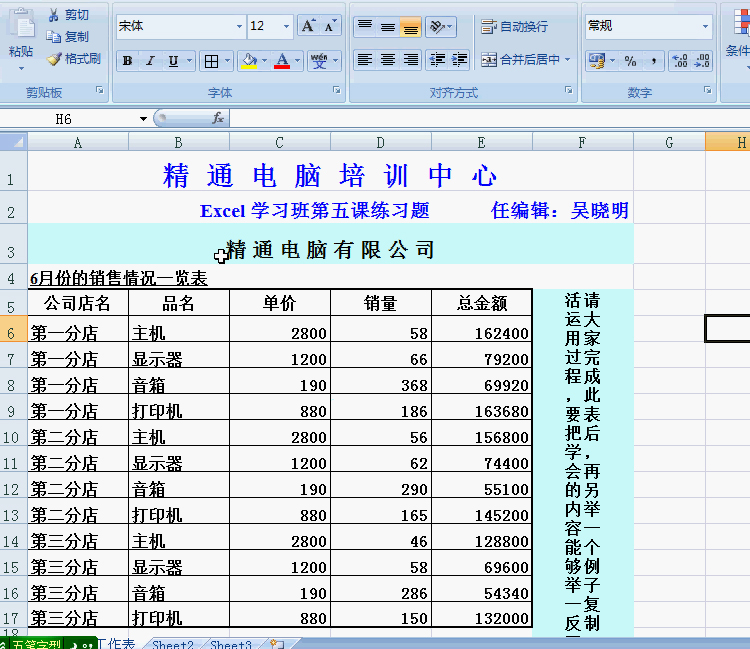The height and width of the screenshot is (649, 750).
Task: Click the insert function fx button
Action: click(x=218, y=118)
